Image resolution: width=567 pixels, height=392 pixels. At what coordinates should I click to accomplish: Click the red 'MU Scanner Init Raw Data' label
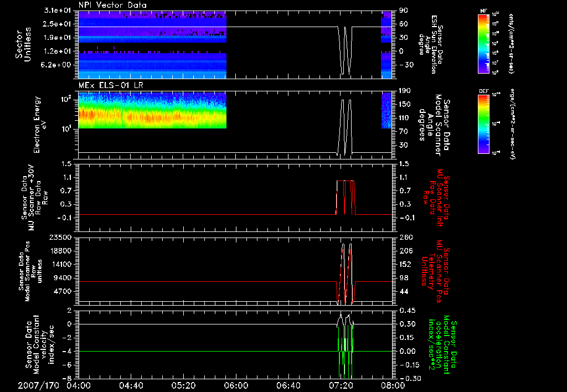[436, 198]
